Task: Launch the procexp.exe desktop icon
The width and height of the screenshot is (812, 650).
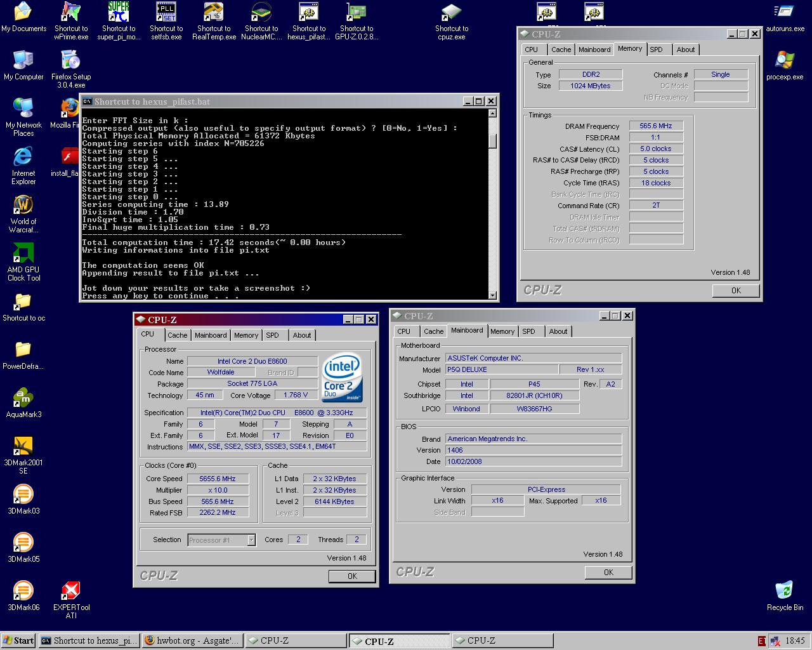Action: 785,65
